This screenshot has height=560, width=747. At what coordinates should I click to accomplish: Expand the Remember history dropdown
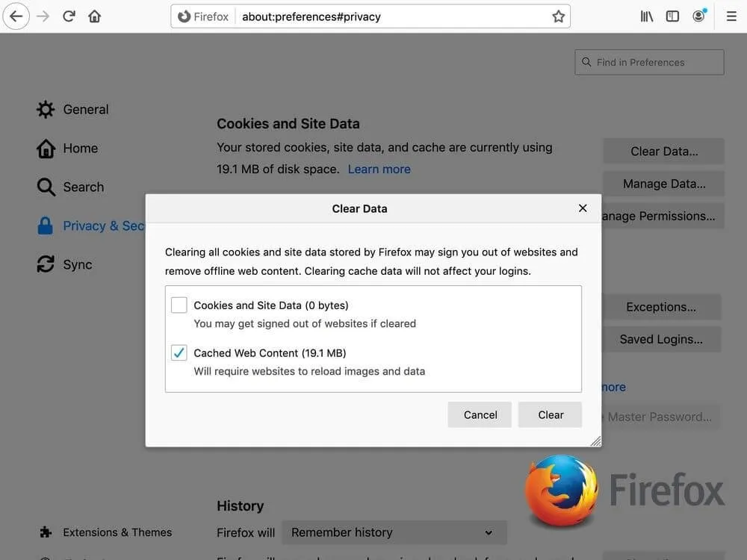coord(394,532)
